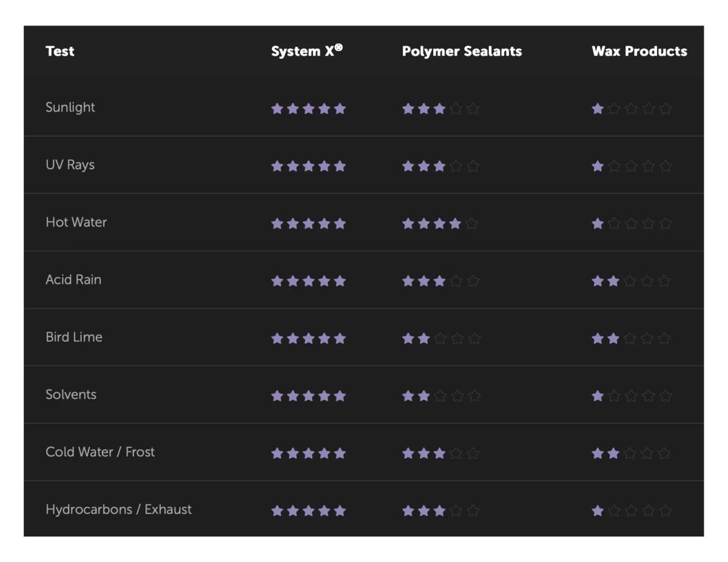Click the Hydrocarbons / Exhaust row label
The width and height of the screenshot is (728, 562).
[119, 509]
